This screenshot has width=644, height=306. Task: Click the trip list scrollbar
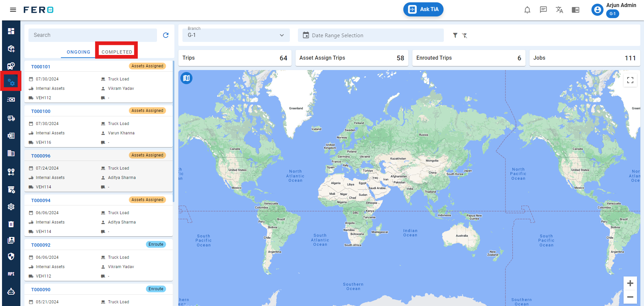click(x=173, y=131)
